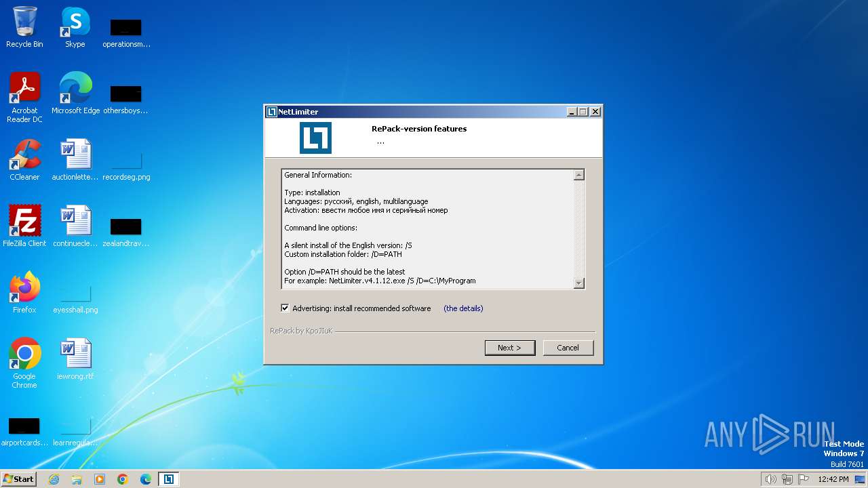Select the operationsm desktop file icon
Screen dimensions: 868x488
(x=126, y=33)
